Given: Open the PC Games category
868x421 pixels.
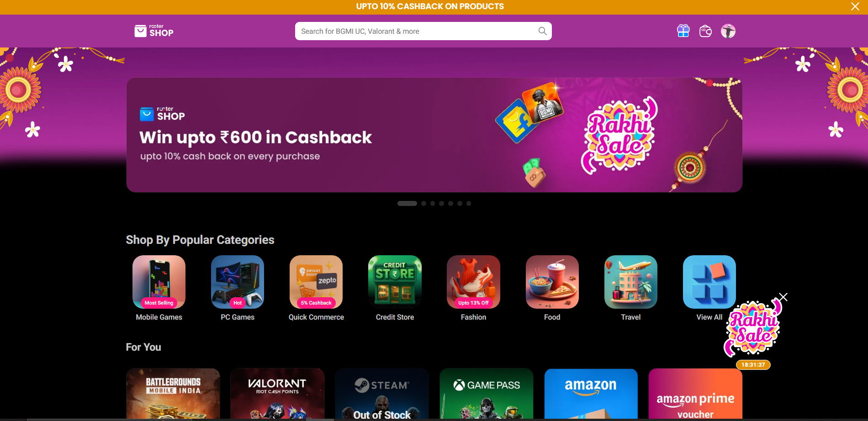Looking at the screenshot, I should click(x=238, y=288).
